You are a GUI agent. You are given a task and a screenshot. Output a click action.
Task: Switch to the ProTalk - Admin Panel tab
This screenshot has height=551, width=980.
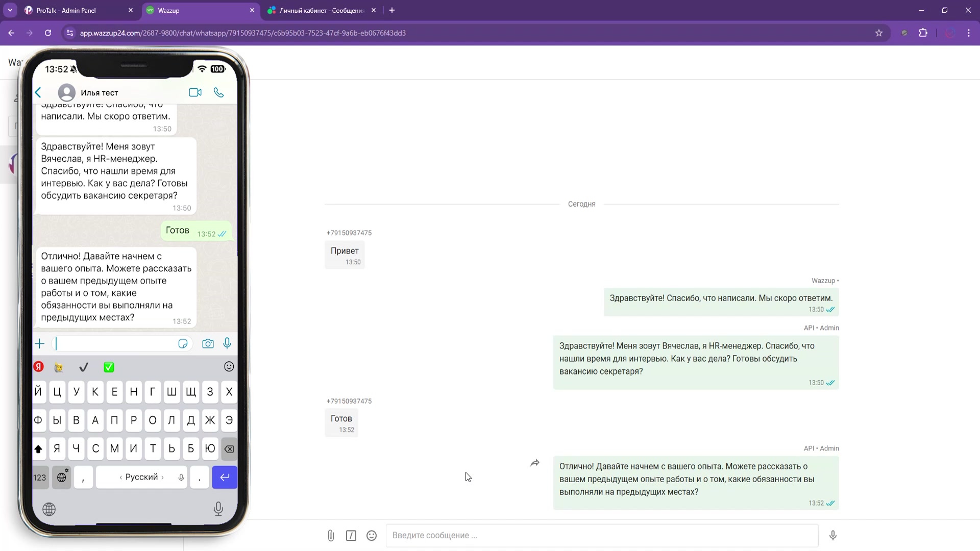click(x=79, y=10)
